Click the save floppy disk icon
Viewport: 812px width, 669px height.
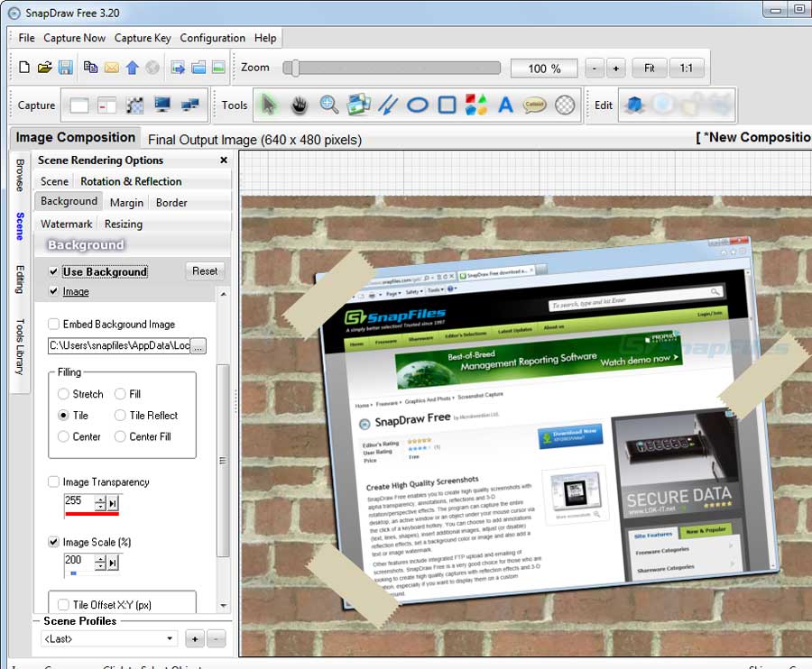pyautogui.click(x=66, y=68)
